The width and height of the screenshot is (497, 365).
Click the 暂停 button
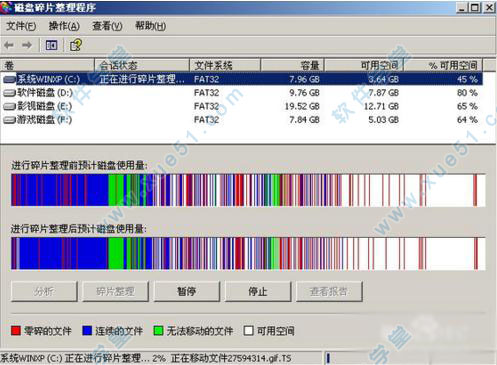187,292
